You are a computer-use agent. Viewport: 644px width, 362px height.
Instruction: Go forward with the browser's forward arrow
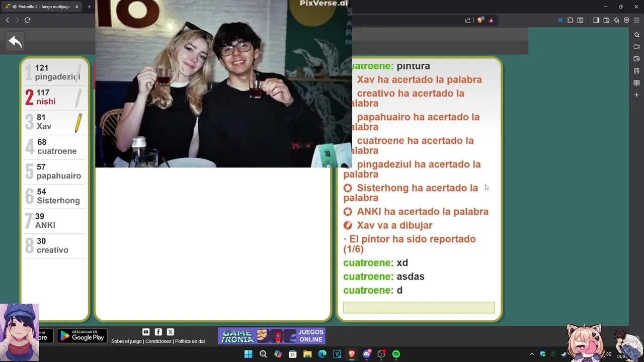(x=17, y=20)
